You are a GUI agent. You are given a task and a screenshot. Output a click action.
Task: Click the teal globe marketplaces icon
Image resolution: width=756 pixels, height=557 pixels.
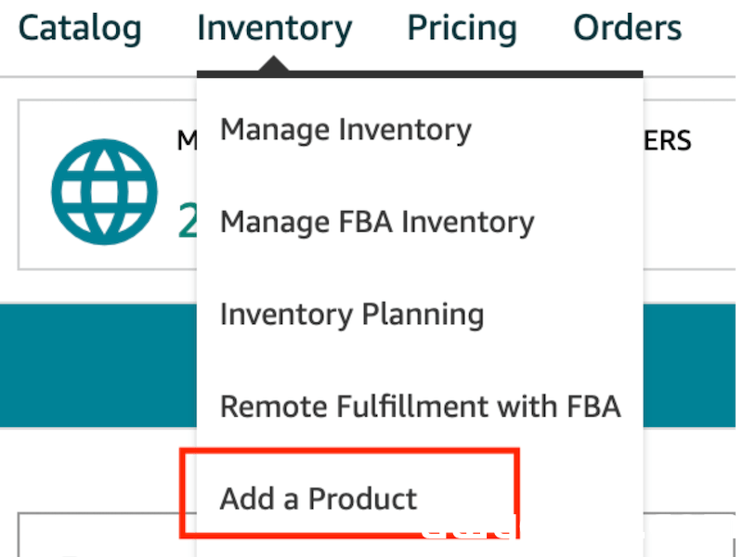(x=104, y=192)
